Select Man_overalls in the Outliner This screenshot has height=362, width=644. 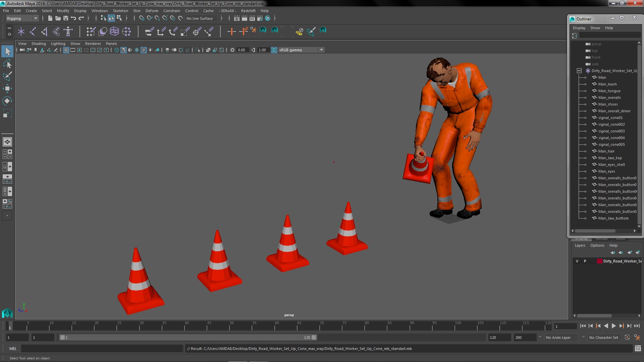point(609,98)
